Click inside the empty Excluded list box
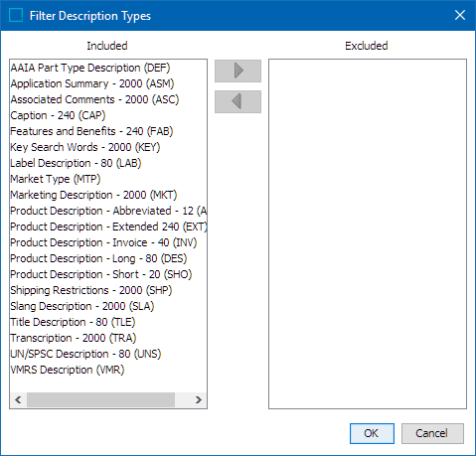The height and width of the screenshot is (456, 476). [x=368, y=233]
